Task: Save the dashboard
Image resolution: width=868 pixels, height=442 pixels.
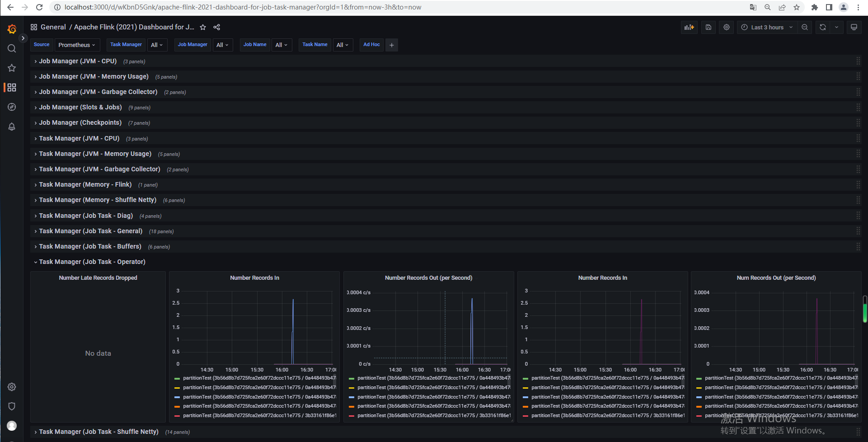Action: tap(708, 27)
